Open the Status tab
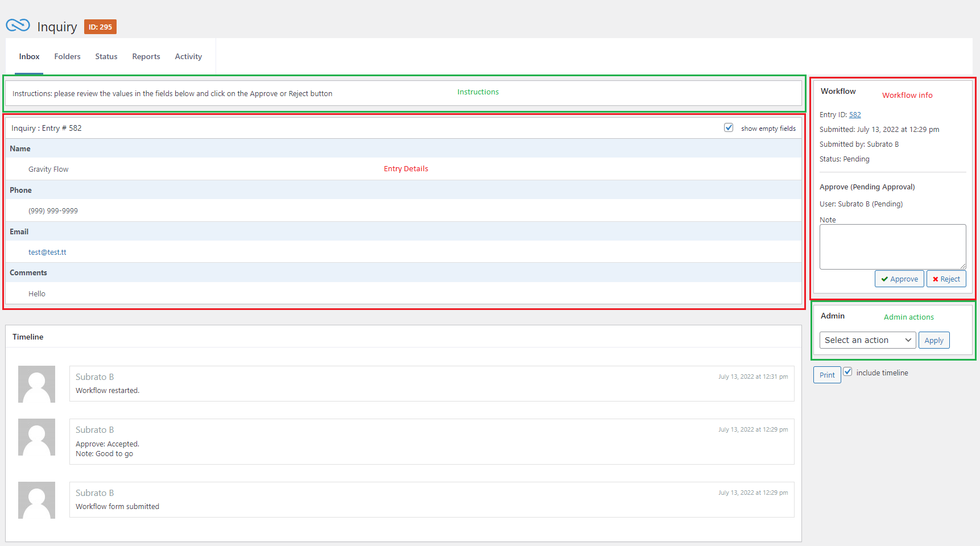 point(106,56)
